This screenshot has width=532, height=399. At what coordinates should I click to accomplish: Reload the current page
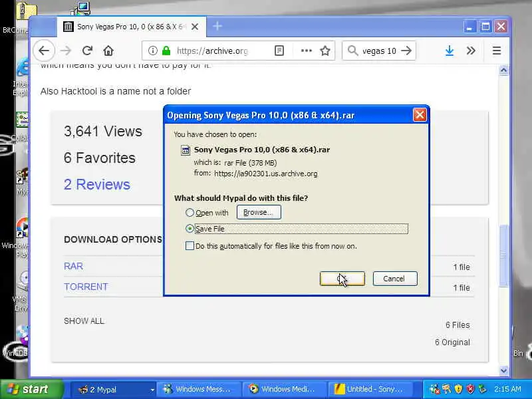(x=88, y=51)
